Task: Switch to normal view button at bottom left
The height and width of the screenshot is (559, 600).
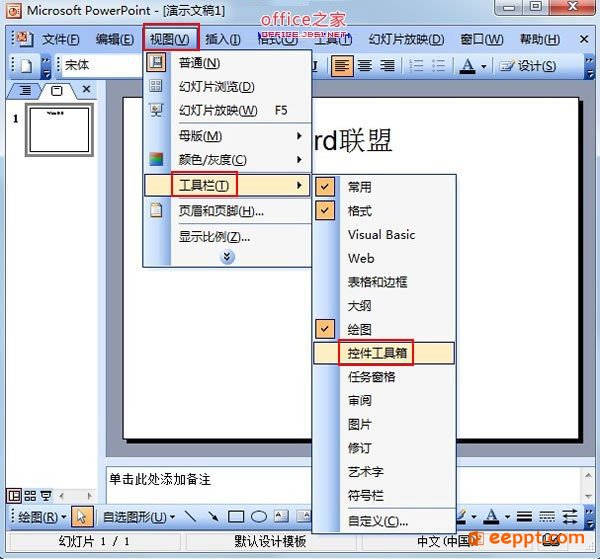Action: coord(14,496)
